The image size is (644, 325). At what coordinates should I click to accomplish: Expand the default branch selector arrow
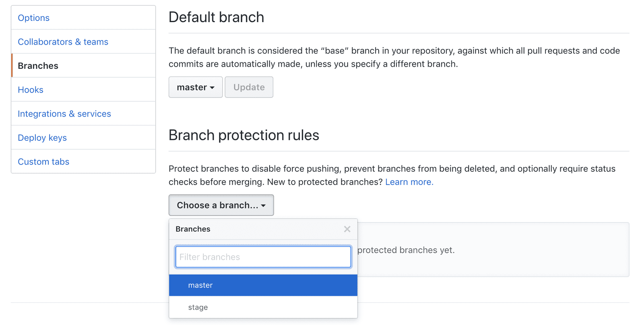(x=213, y=87)
